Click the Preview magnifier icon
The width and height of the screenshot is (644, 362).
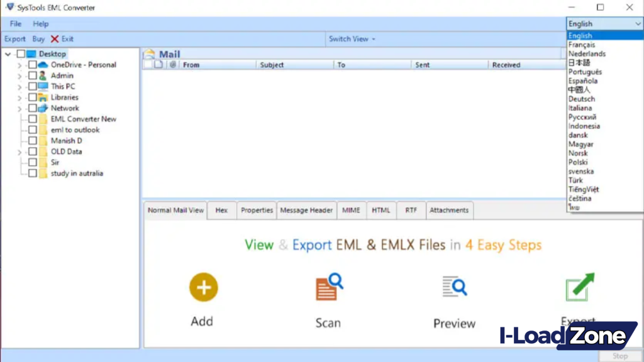click(x=455, y=287)
